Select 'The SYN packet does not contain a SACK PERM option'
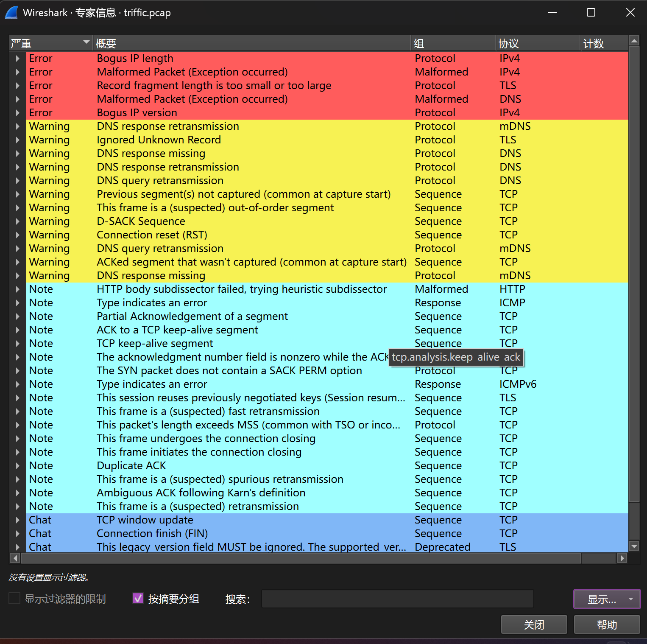 pos(229,371)
